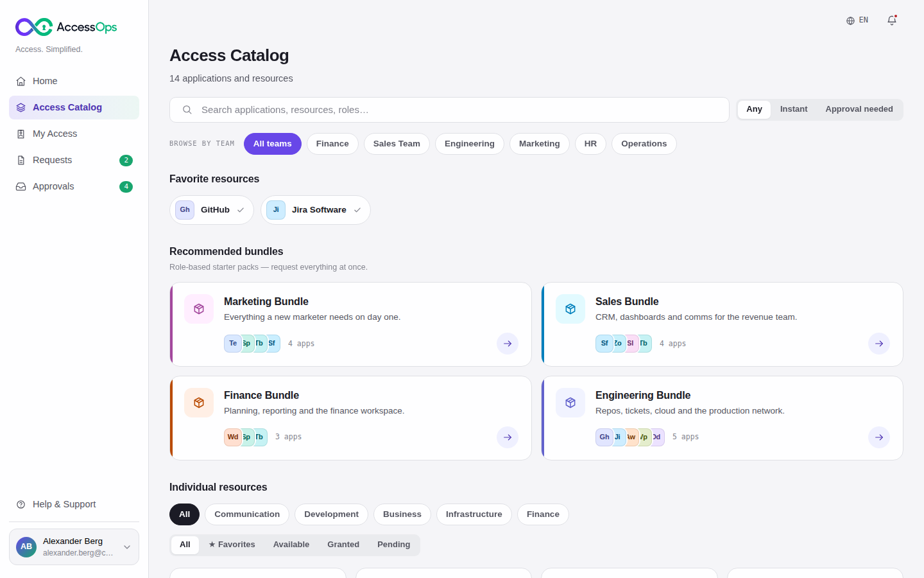
Task: Open the Engineering Bundle card title
Action: (x=643, y=395)
